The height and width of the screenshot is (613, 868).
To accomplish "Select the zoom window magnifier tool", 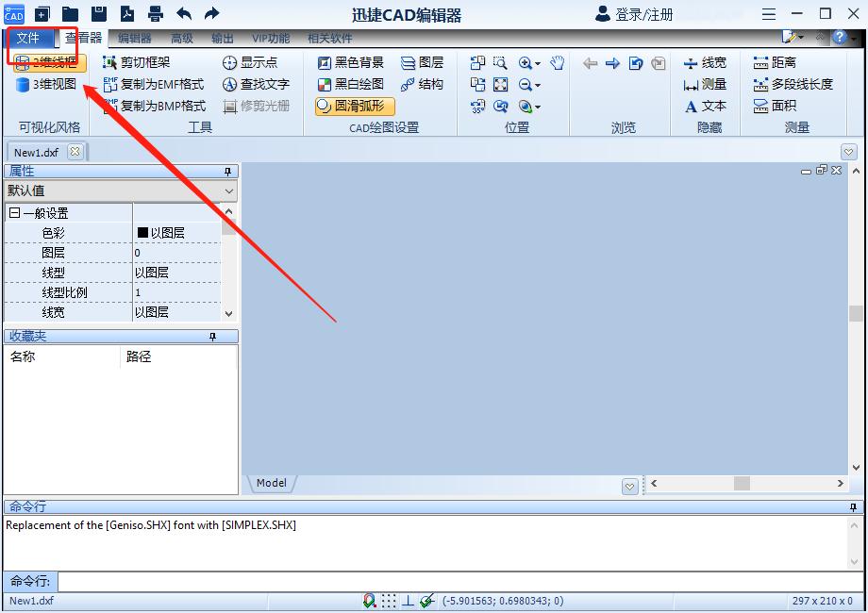I will [500, 62].
